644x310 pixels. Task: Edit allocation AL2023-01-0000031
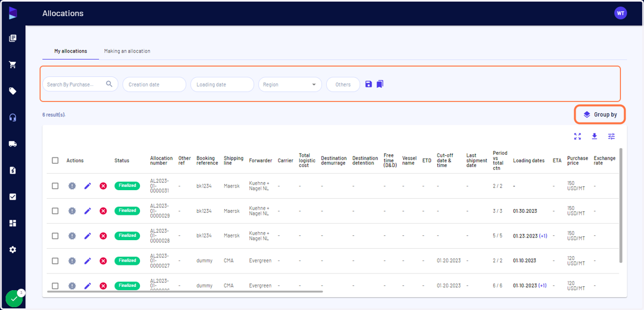(x=87, y=186)
